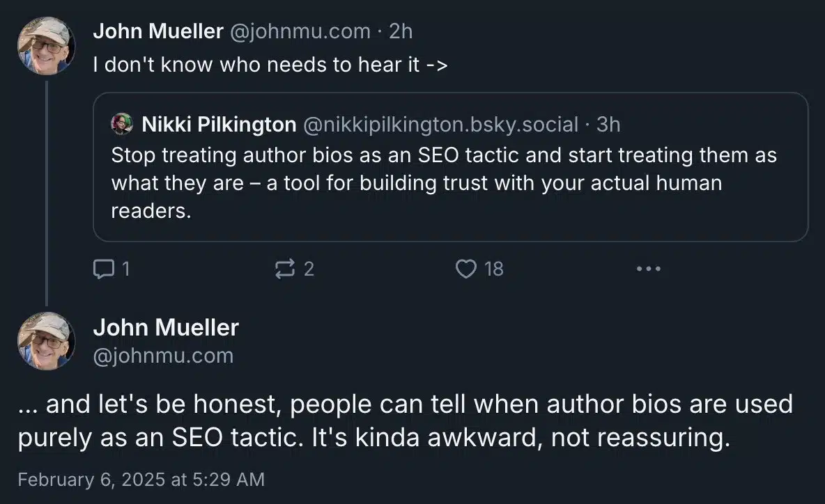Click Nikki Pilkington's avatar in the quote
Viewport: 825px width, 504px height.
point(123,124)
